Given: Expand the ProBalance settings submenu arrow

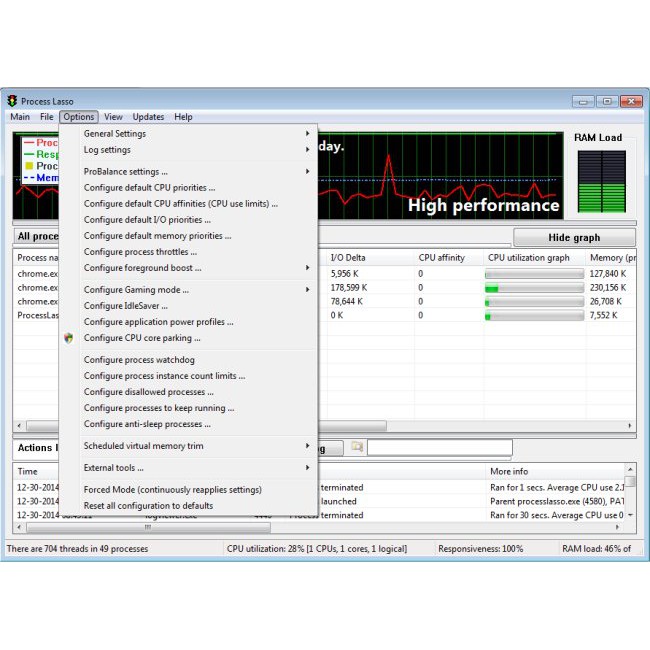Looking at the screenshot, I should coord(308,171).
